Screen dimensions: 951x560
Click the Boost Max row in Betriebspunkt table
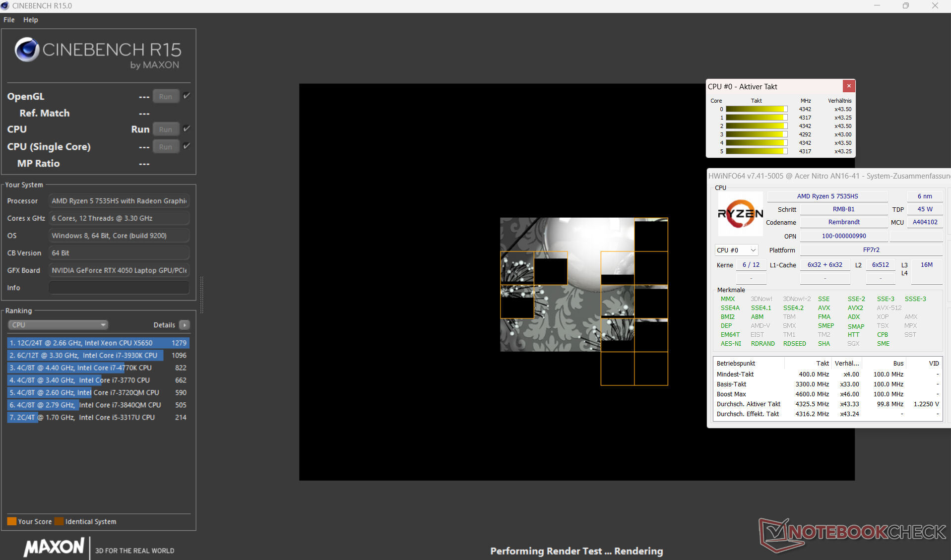827,394
